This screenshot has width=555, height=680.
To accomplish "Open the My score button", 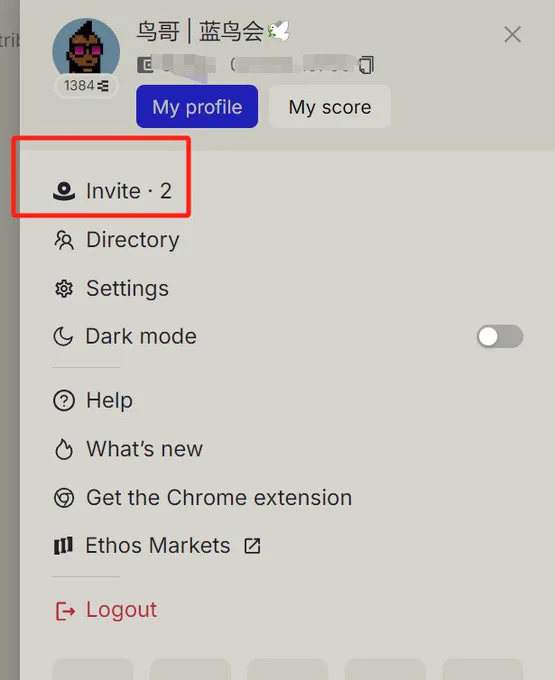I will click(x=330, y=106).
